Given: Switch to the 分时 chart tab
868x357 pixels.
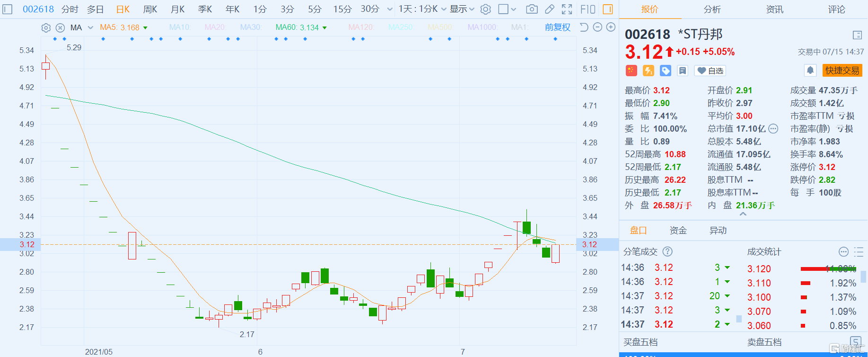Looking at the screenshot, I should (70, 9).
